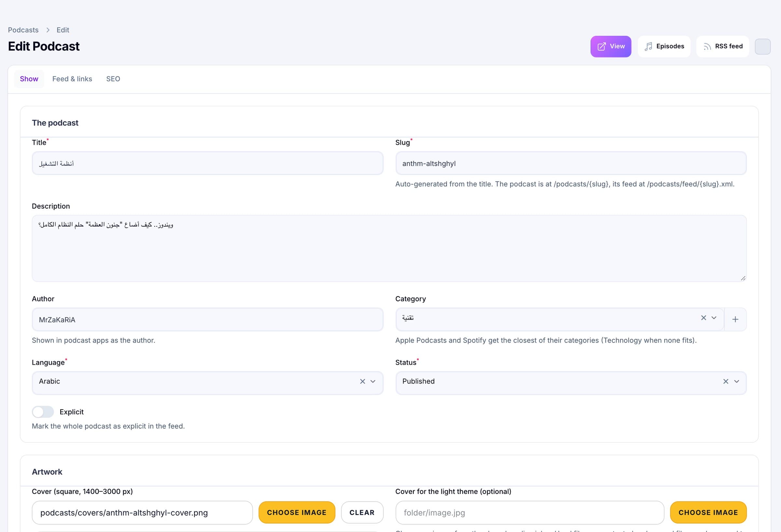Click the blank square button beside RSS feed
This screenshot has width=781, height=532.
(762, 47)
